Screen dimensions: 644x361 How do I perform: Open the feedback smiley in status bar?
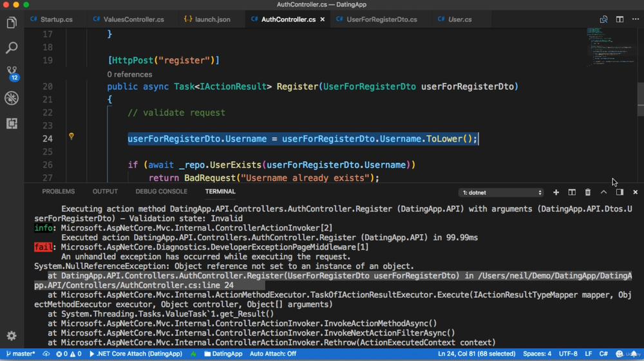pyautogui.click(x=620, y=354)
